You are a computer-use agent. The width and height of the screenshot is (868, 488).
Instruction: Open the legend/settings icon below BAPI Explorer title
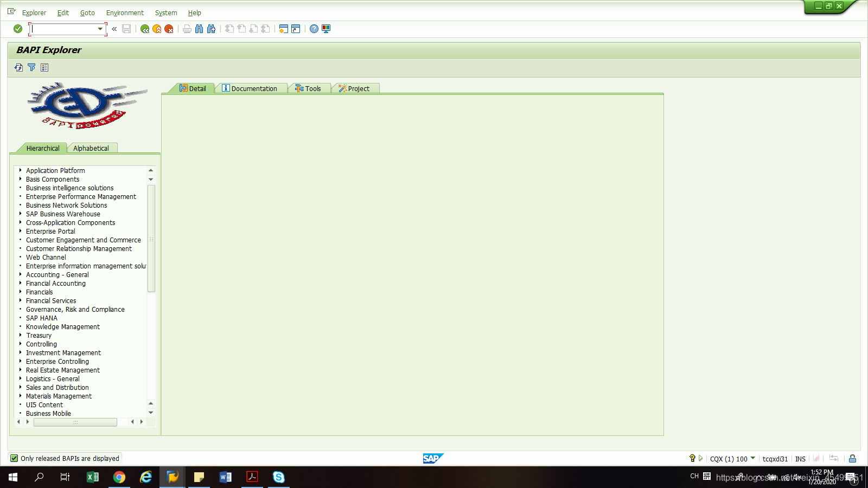(x=44, y=67)
